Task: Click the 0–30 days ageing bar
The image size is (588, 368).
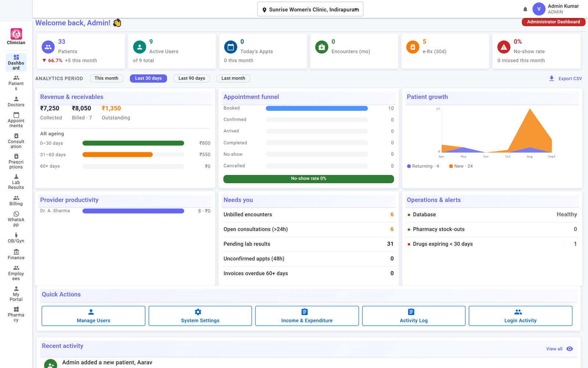Action: tap(133, 143)
